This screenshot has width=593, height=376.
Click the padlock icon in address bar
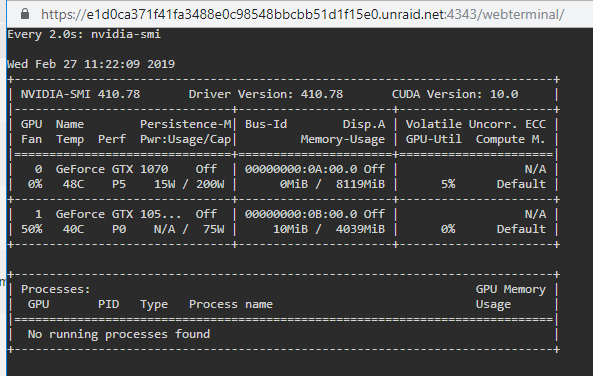pyautogui.click(x=25, y=14)
